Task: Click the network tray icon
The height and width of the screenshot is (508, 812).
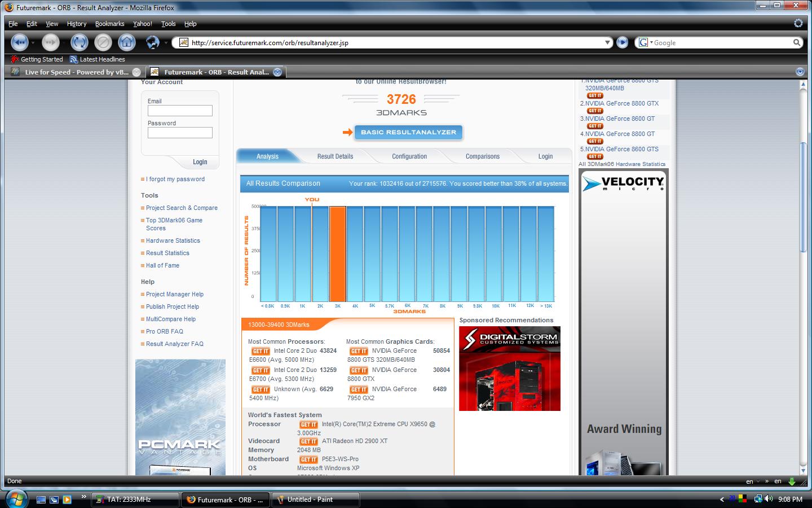Action: (758, 499)
